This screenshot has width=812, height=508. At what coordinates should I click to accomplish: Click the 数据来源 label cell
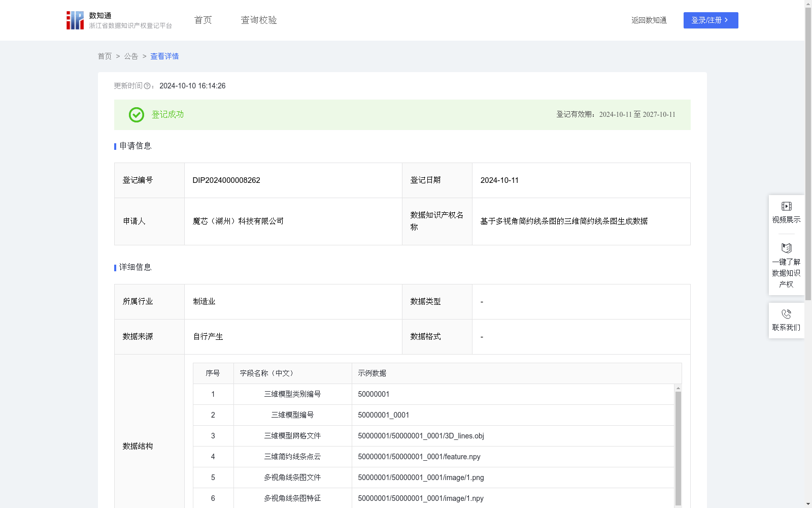coord(149,337)
